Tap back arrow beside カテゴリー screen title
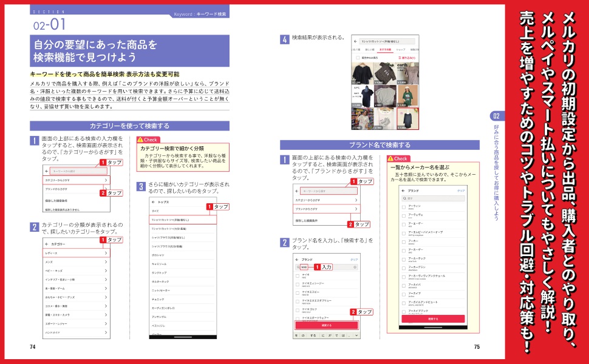The height and width of the screenshot is (364, 589). [47, 244]
